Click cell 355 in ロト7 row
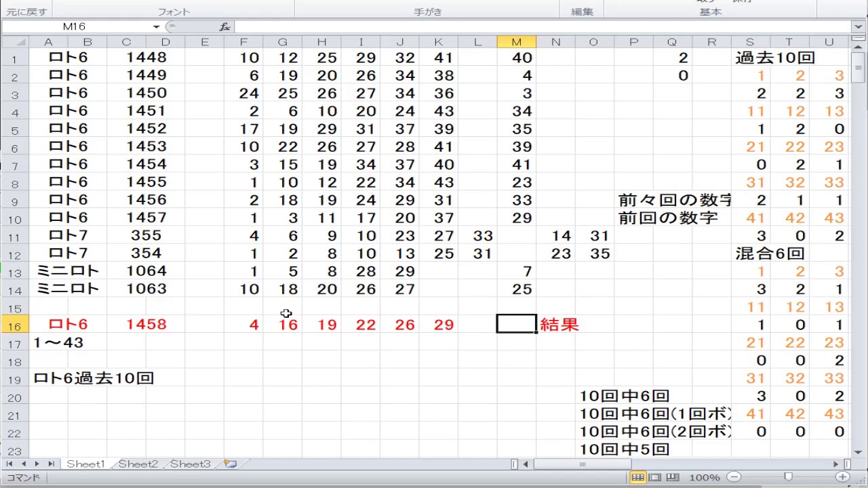 [x=146, y=235]
